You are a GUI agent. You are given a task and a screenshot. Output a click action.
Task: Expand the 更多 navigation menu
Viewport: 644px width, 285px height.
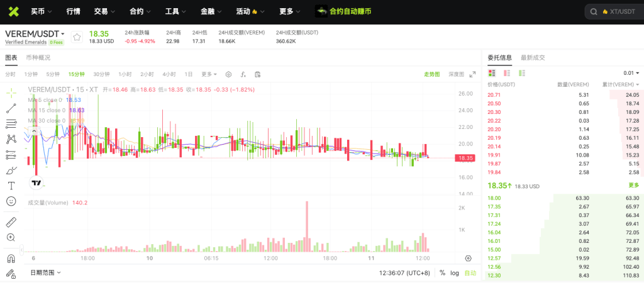[290, 11]
